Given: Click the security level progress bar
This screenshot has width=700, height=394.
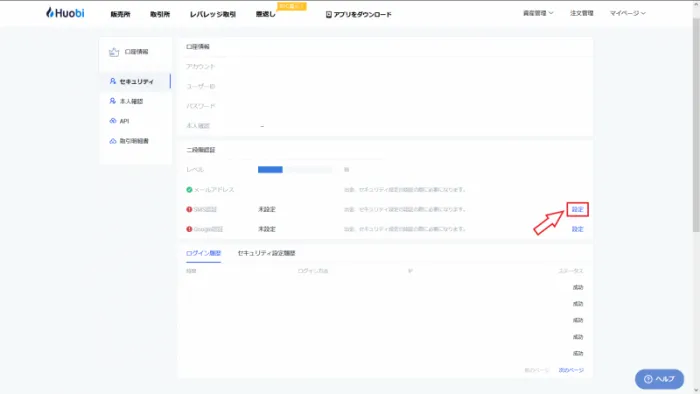Looking at the screenshot, I should tap(295, 170).
